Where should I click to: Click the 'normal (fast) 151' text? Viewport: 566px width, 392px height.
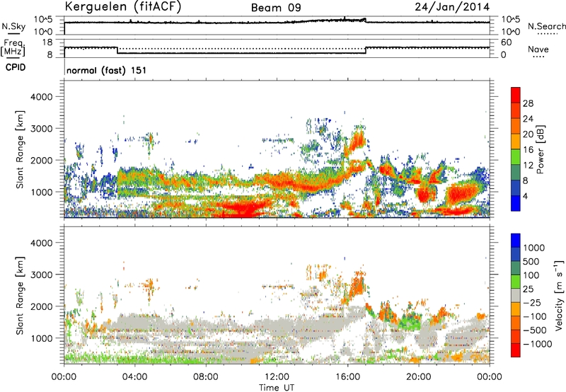pyautogui.click(x=107, y=70)
